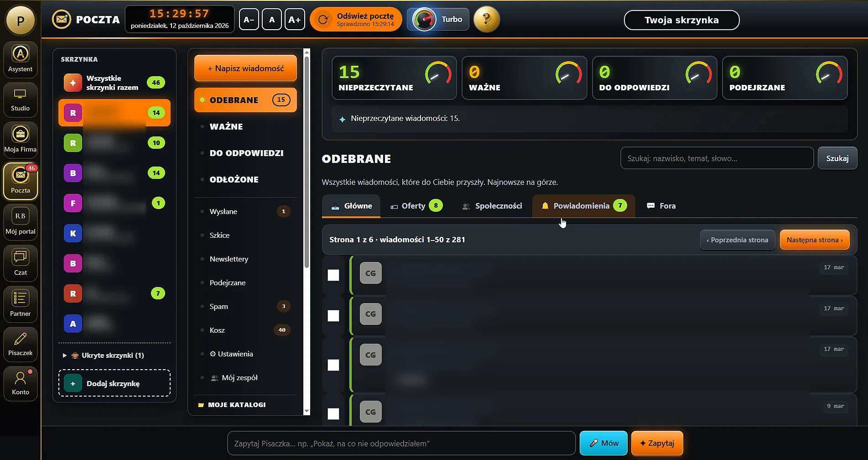Open the Spam folder
The image size is (868, 460).
click(245, 306)
